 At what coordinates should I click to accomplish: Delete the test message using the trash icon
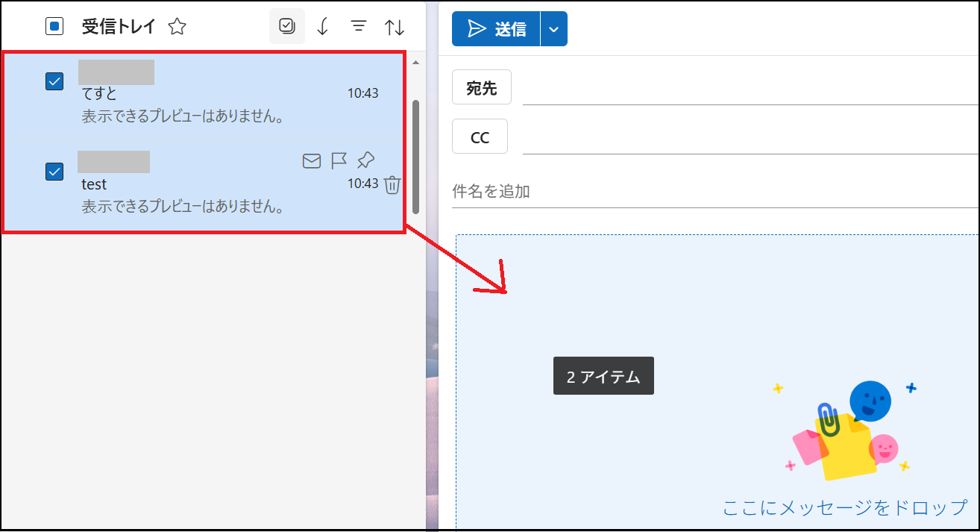(x=392, y=186)
